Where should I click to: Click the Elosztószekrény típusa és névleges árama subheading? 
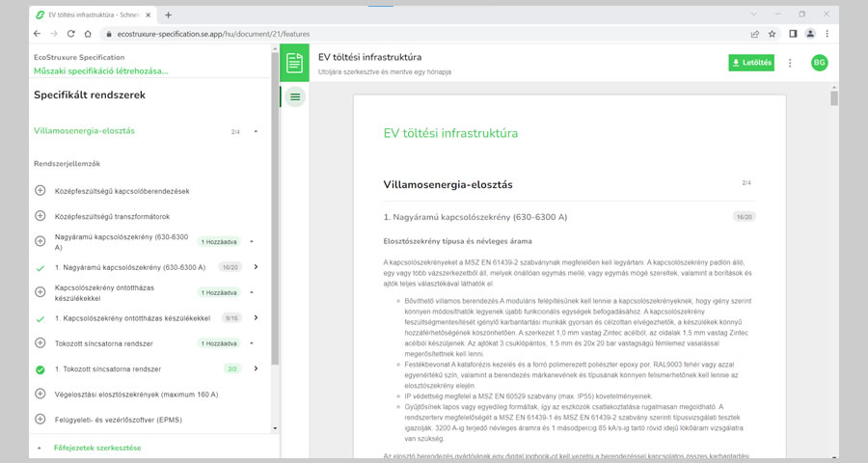(x=458, y=241)
